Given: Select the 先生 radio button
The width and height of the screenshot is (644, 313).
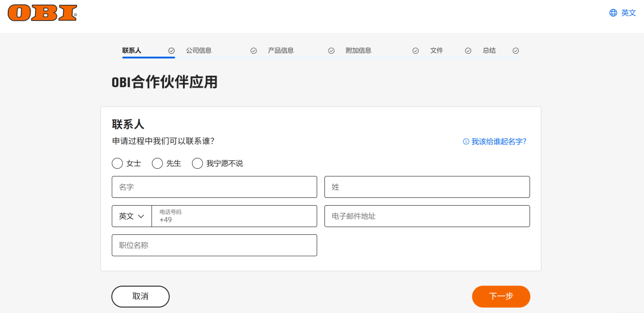Looking at the screenshot, I should coord(157,163).
